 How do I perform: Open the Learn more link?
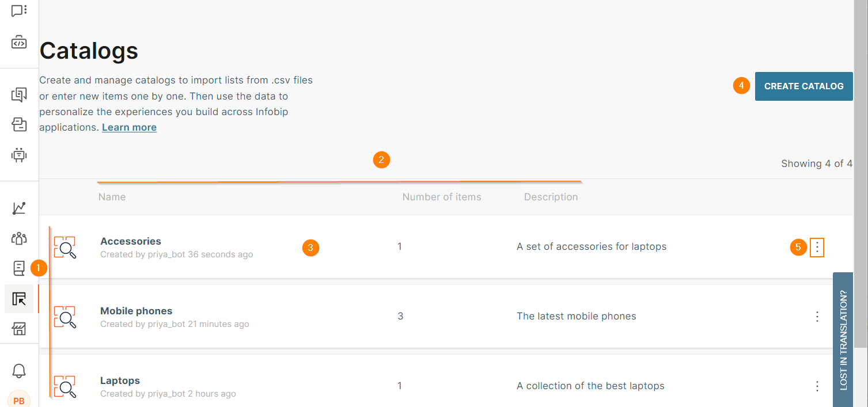[129, 127]
